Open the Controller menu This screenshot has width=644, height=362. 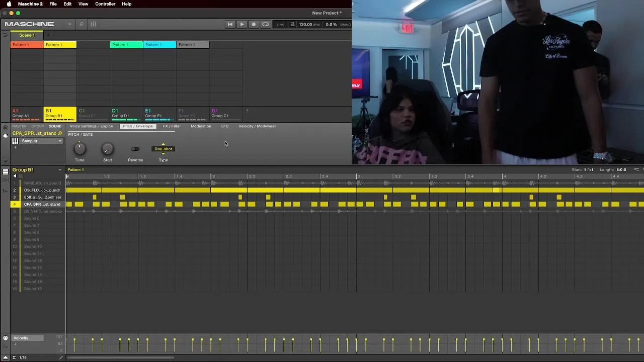pos(105,4)
